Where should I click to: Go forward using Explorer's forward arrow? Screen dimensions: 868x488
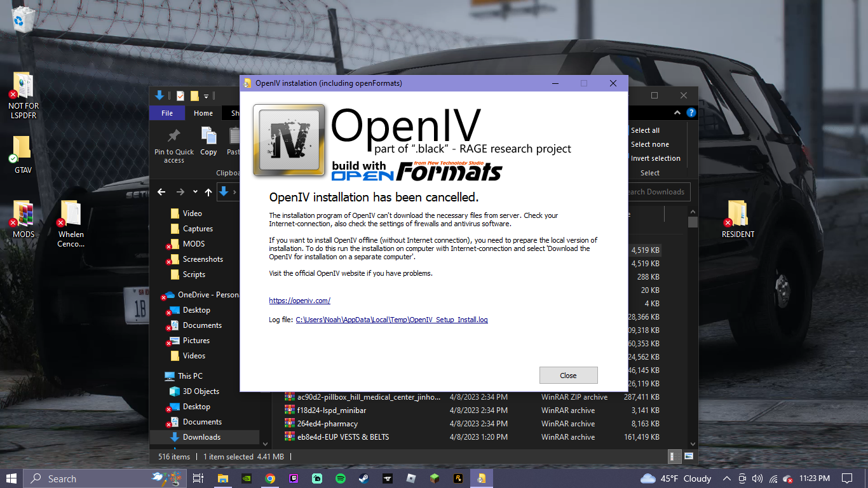180,192
